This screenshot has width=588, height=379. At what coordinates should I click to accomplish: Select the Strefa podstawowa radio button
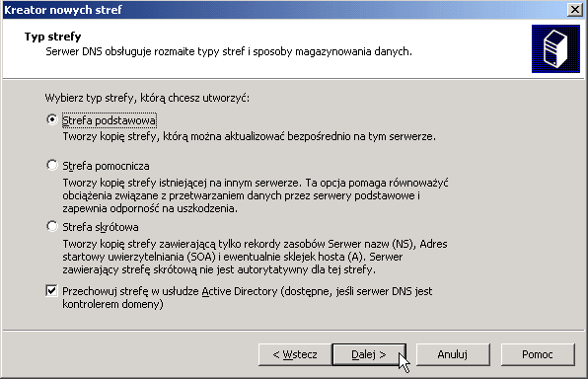click(51, 120)
